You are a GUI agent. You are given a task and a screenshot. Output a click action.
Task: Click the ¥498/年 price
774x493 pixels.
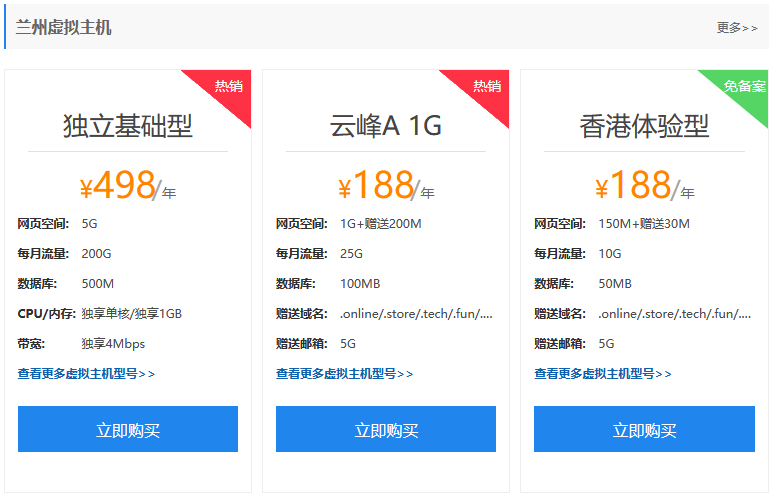click(x=128, y=185)
